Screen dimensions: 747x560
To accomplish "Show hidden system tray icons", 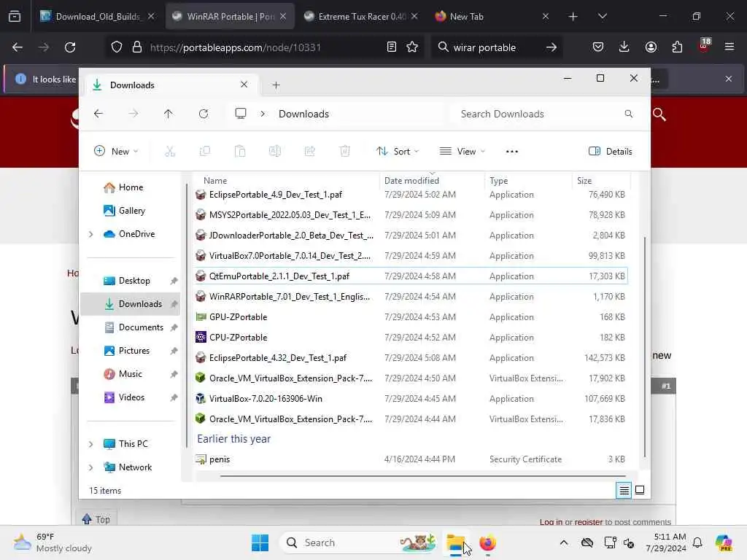I will (x=564, y=542).
